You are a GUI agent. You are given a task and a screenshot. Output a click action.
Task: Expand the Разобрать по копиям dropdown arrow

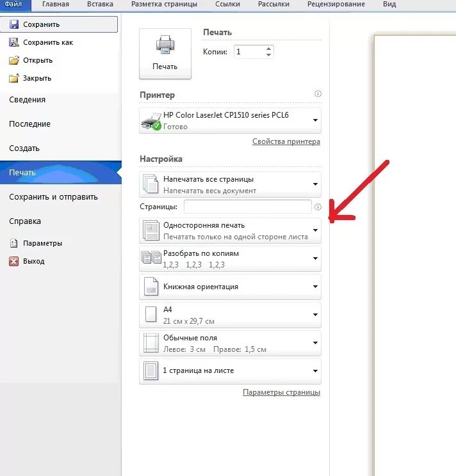click(315, 258)
